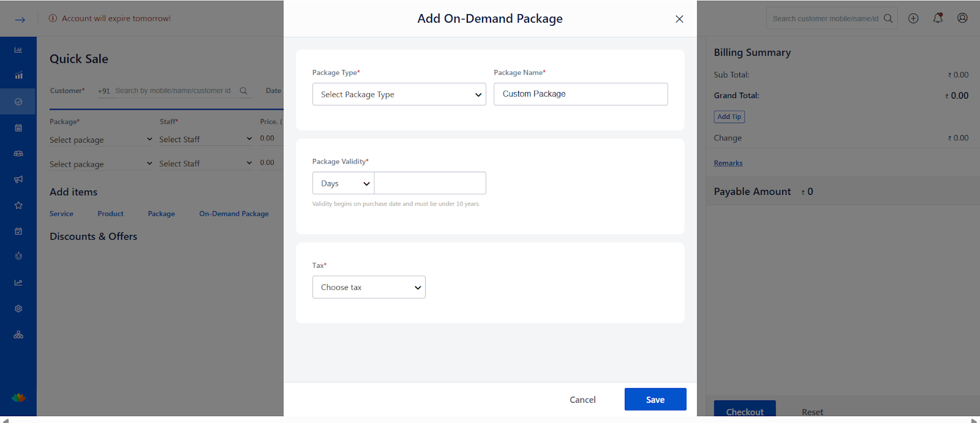Open the first Select package dropdown
Viewport: 980px width, 423px height.
point(101,140)
